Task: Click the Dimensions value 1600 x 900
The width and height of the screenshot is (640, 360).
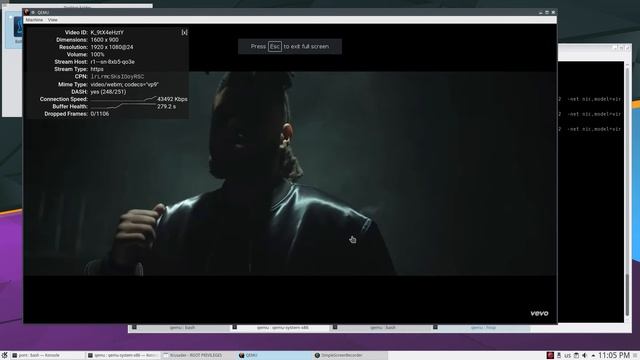Action: point(104,40)
